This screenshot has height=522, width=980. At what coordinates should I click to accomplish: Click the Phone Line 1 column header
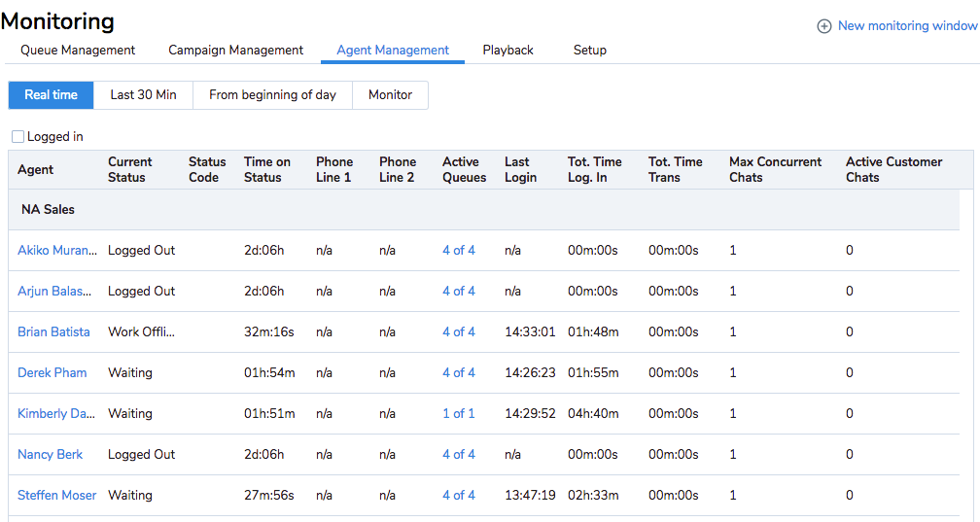(334, 169)
